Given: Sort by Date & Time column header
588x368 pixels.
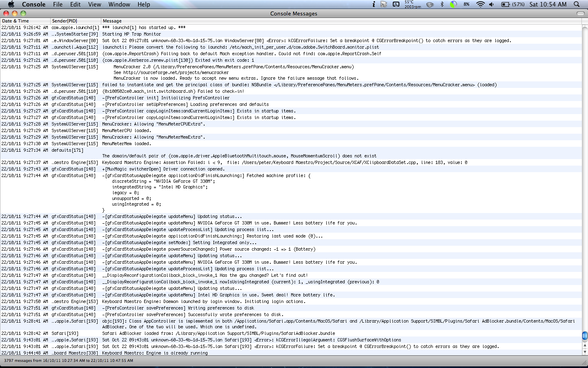Looking at the screenshot, I should [25, 21].
